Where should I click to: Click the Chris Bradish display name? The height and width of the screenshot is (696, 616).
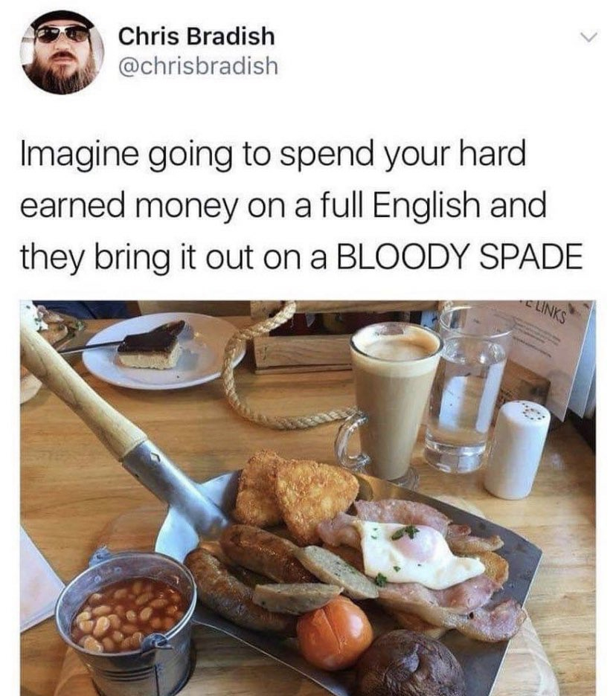click(x=196, y=36)
